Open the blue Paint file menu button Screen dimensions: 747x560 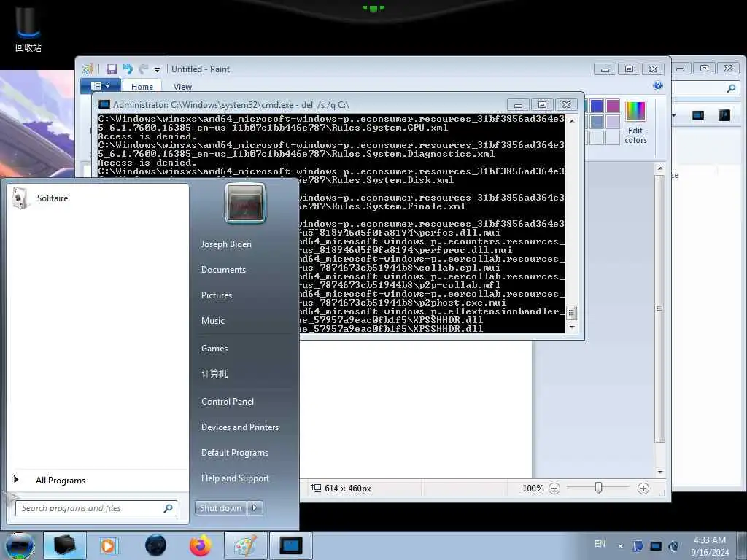100,86
